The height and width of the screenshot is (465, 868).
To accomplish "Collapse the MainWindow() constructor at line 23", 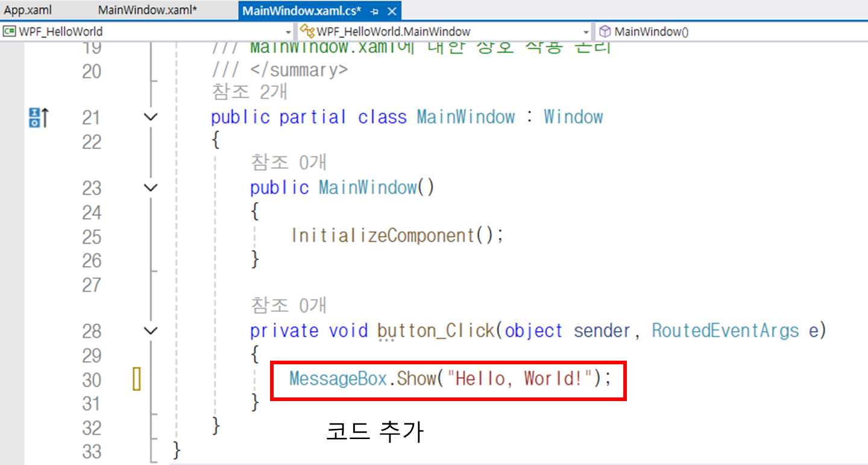I will pyautogui.click(x=151, y=188).
